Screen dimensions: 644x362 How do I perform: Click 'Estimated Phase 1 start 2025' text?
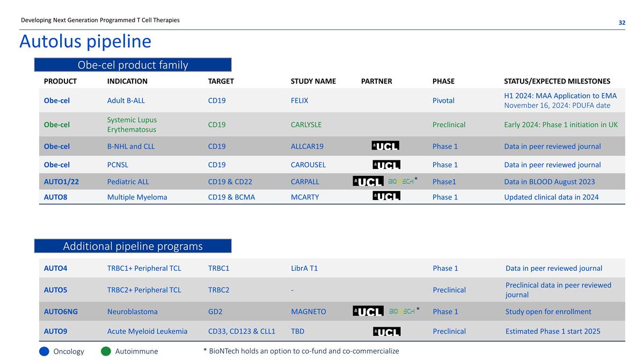(553, 331)
